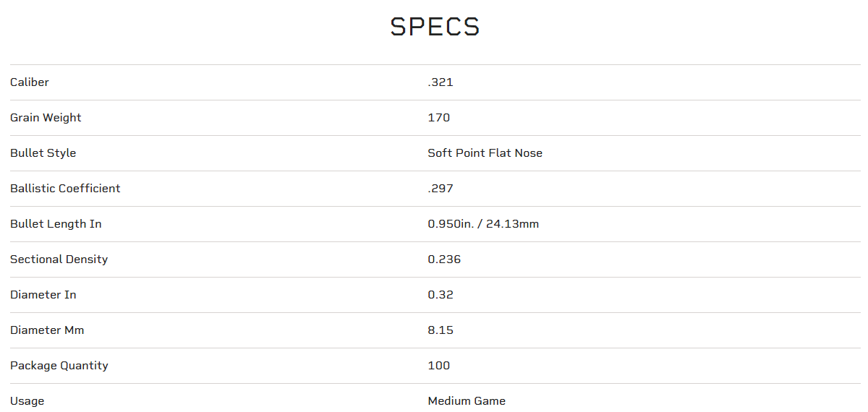Select the Caliber label
The width and height of the screenshot is (868, 412).
[x=30, y=82]
